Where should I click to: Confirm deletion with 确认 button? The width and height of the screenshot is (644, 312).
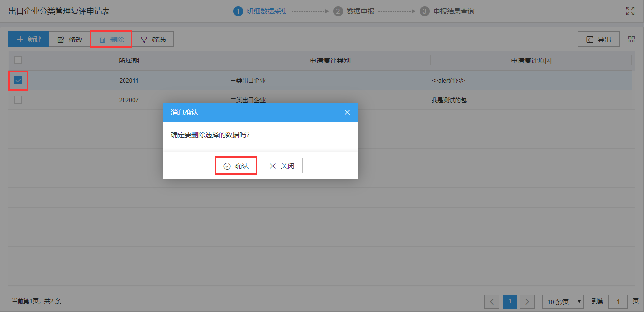[236, 166]
